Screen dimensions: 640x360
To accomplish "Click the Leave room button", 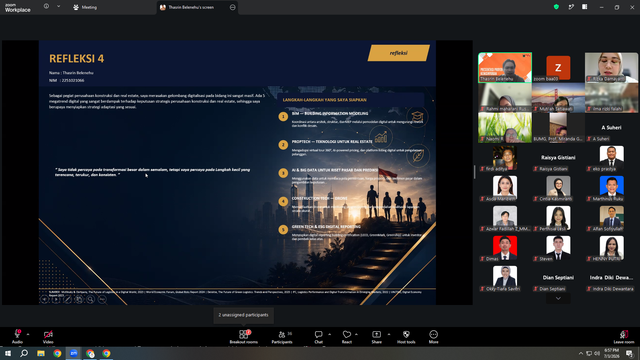I will (624, 336).
